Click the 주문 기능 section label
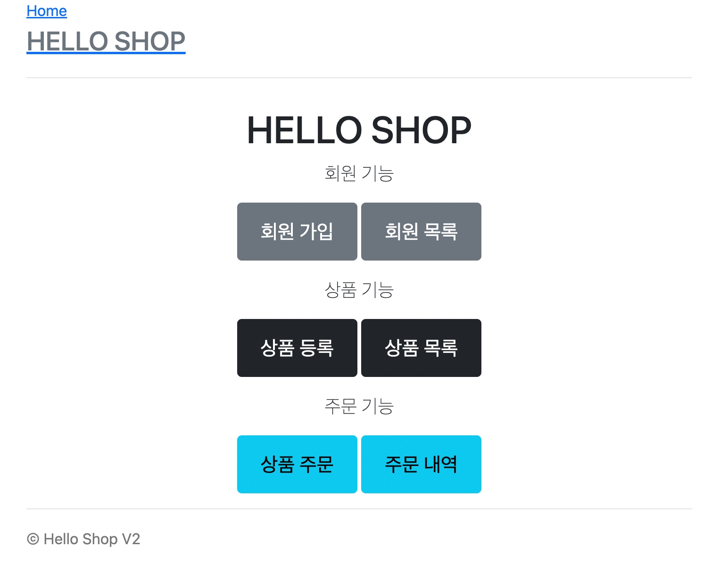This screenshot has height=572, width=728. tap(359, 406)
